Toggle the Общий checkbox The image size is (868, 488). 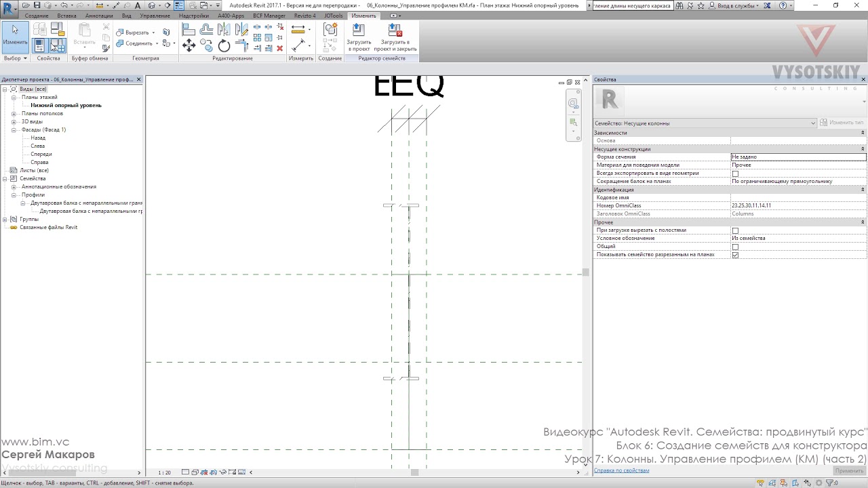coord(735,247)
